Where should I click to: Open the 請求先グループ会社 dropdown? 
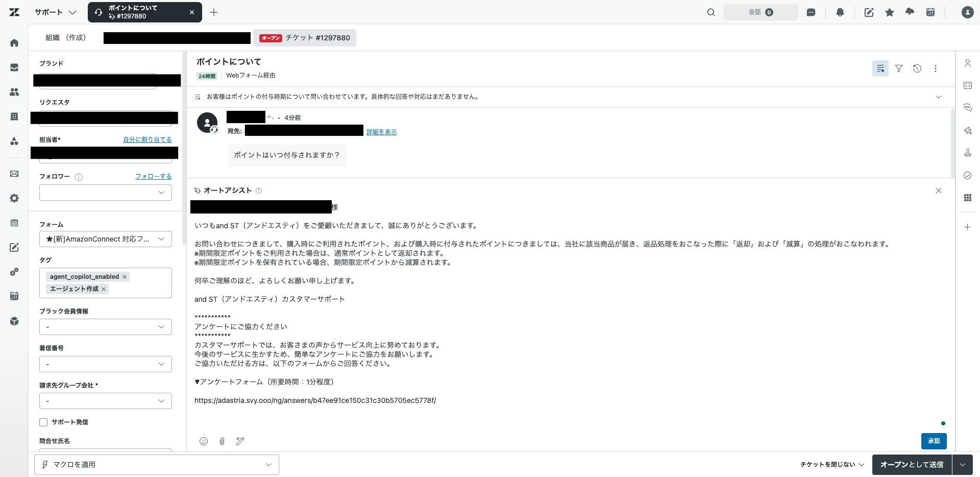pyautogui.click(x=106, y=401)
